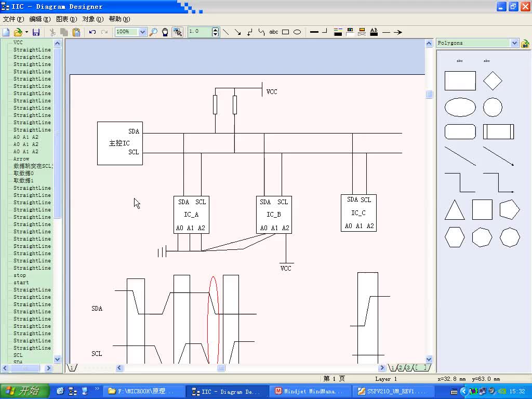Open the Polygons shape library dropdown
The image size is (532, 399).
(x=514, y=43)
